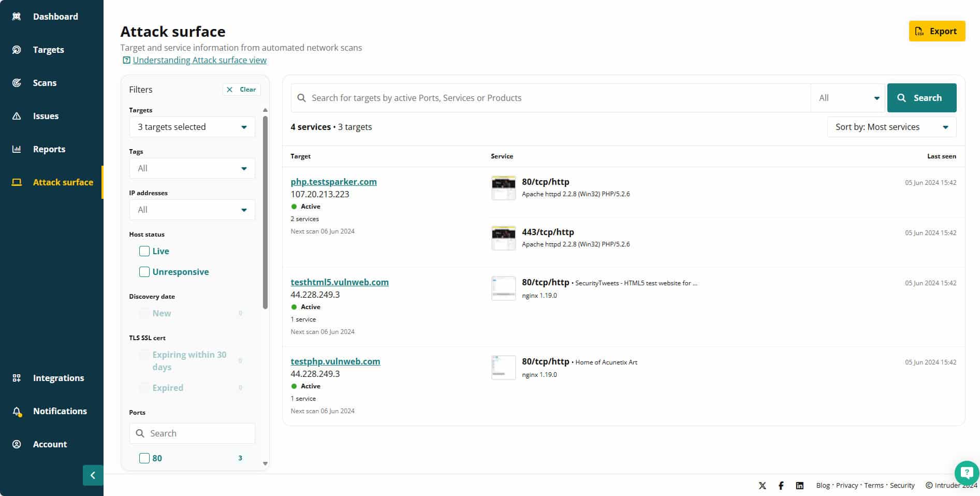This screenshot has height=496, width=980.
Task: Open the php.testsparker.com target link
Action: pyautogui.click(x=334, y=182)
